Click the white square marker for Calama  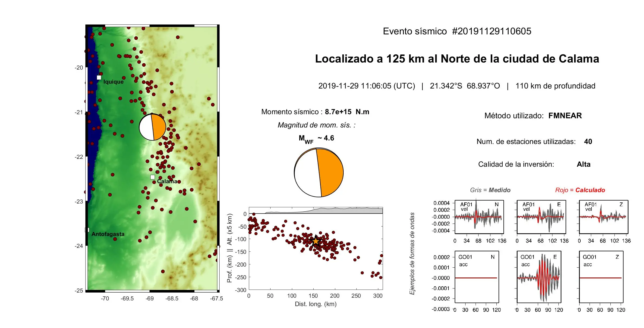pos(153,177)
